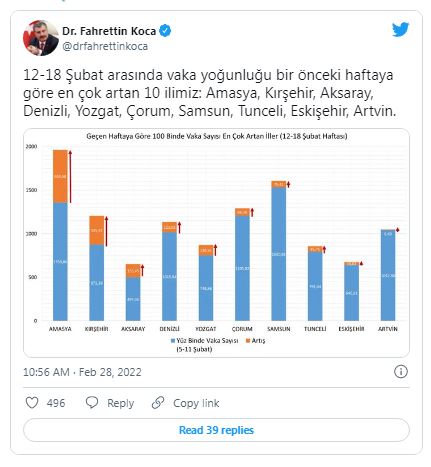
Task: Click the Reply text label
Action: pos(120,403)
